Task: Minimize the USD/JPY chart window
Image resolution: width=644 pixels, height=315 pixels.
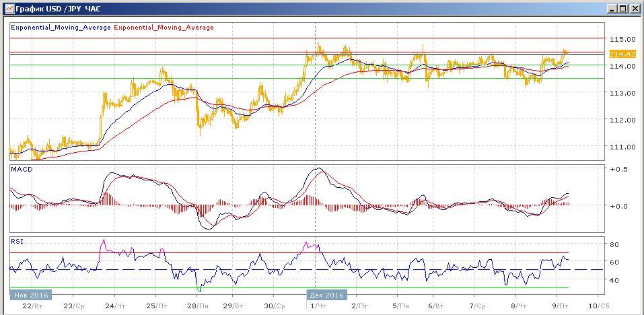Action: [611, 8]
